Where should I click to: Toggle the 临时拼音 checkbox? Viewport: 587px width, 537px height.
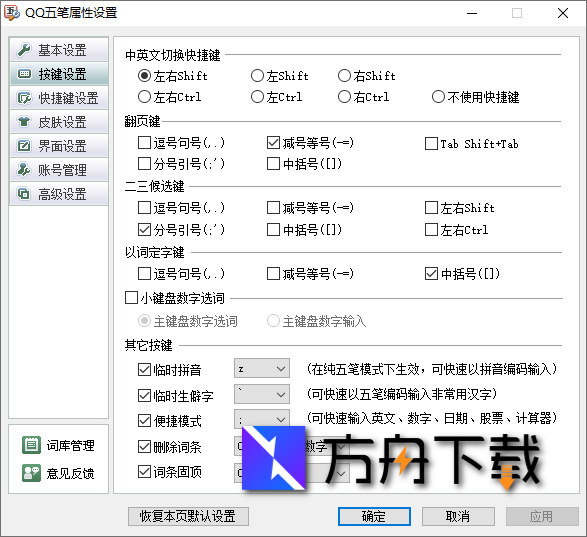tap(144, 370)
